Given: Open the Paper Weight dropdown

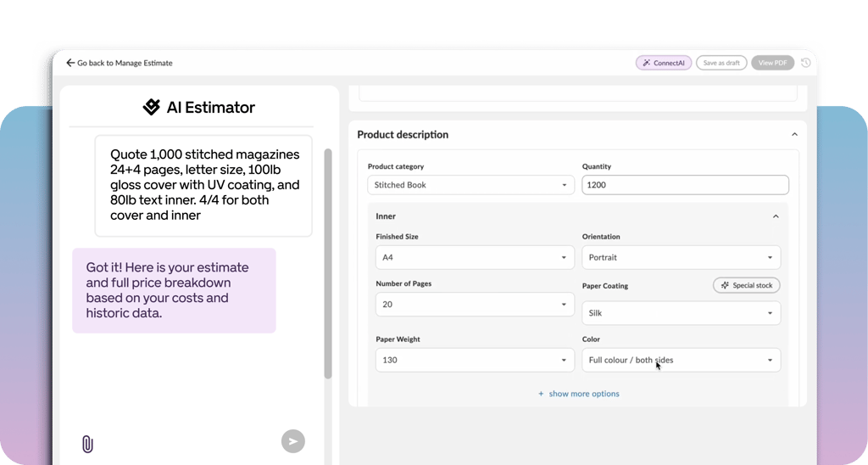Looking at the screenshot, I should tap(475, 361).
